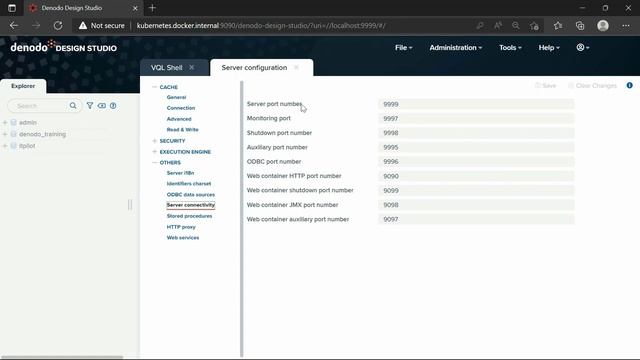Select Server connectivity option

[x=191, y=205]
